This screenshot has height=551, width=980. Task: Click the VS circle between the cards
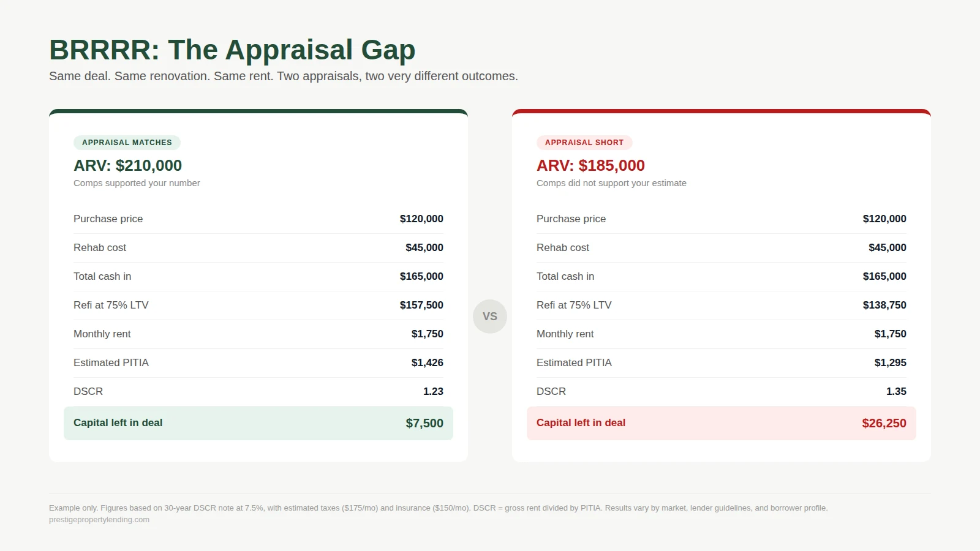point(490,317)
